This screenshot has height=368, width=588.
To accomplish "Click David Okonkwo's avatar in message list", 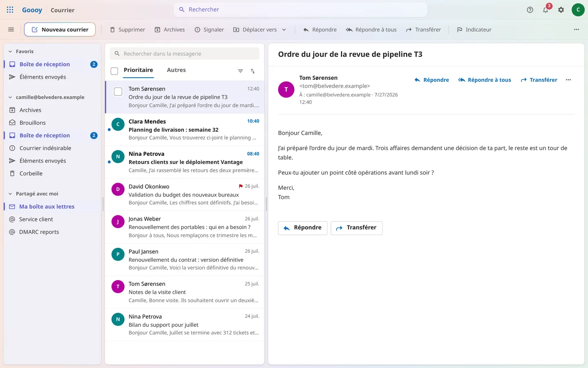I will [x=118, y=189].
